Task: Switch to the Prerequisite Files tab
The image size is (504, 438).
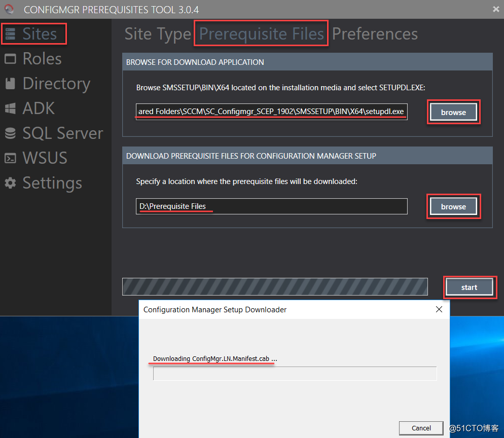Action: [x=261, y=34]
